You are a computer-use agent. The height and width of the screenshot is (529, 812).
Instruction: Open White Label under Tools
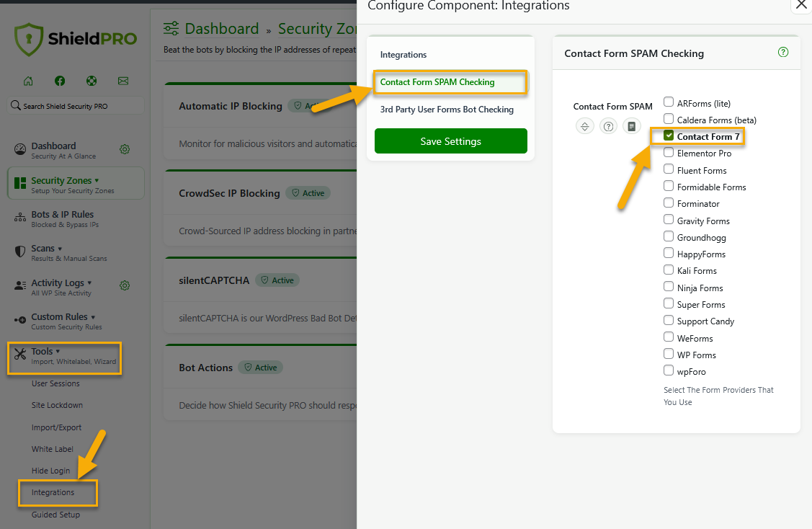click(53, 449)
